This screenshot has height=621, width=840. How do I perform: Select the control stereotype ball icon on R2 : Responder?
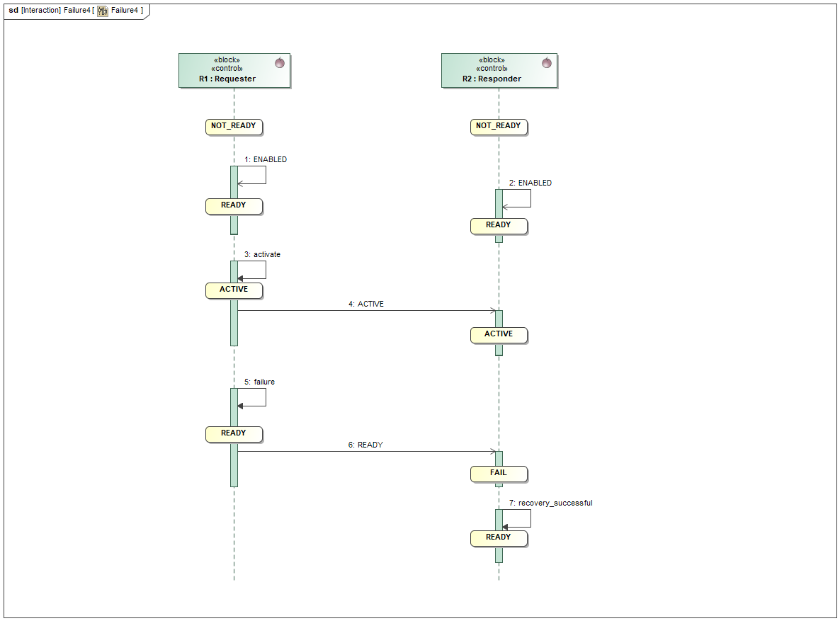[x=545, y=62]
